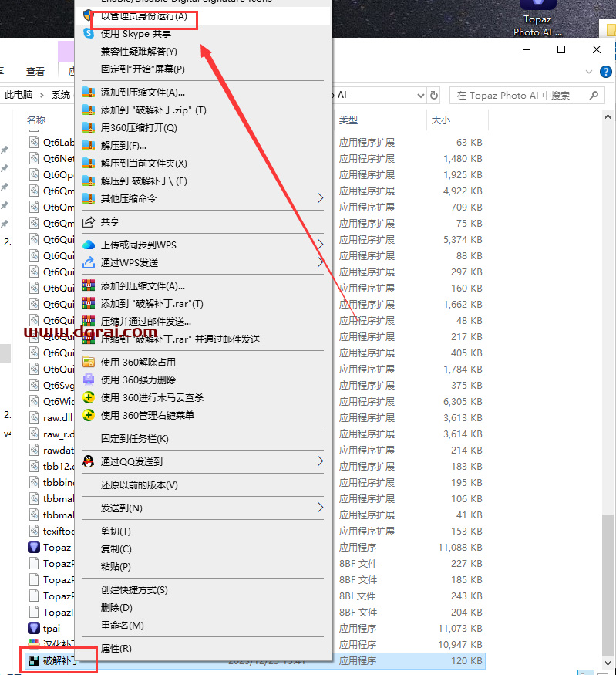Click the 共享 share icon
616x675 pixels.
89,222
